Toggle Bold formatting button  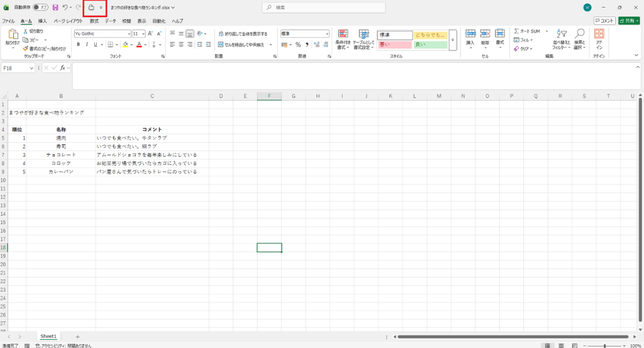point(79,45)
